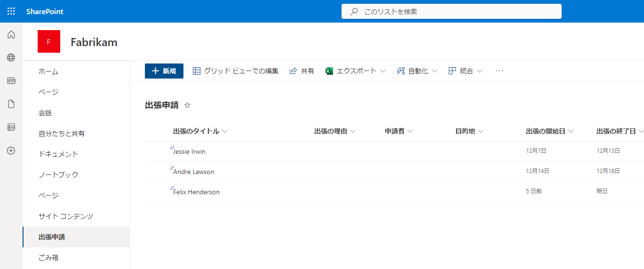Open 目的地 column menu chevron
The width and height of the screenshot is (644, 269).
point(481,131)
